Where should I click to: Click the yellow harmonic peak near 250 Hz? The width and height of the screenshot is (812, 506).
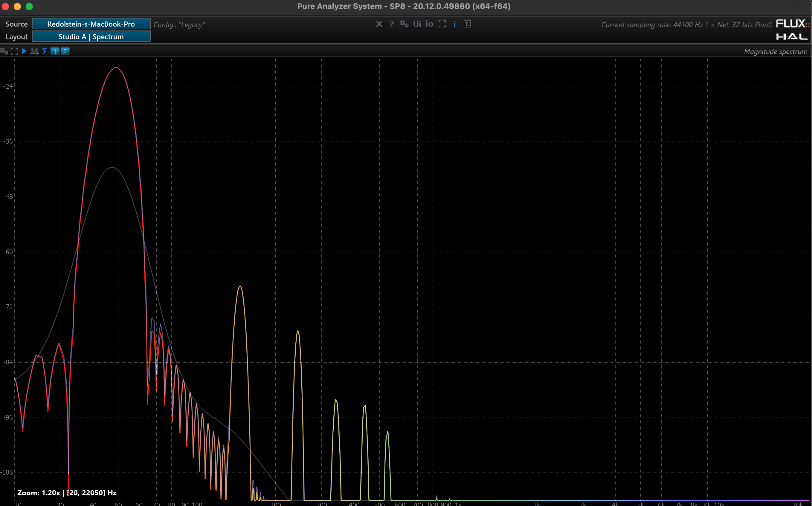tap(298, 331)
